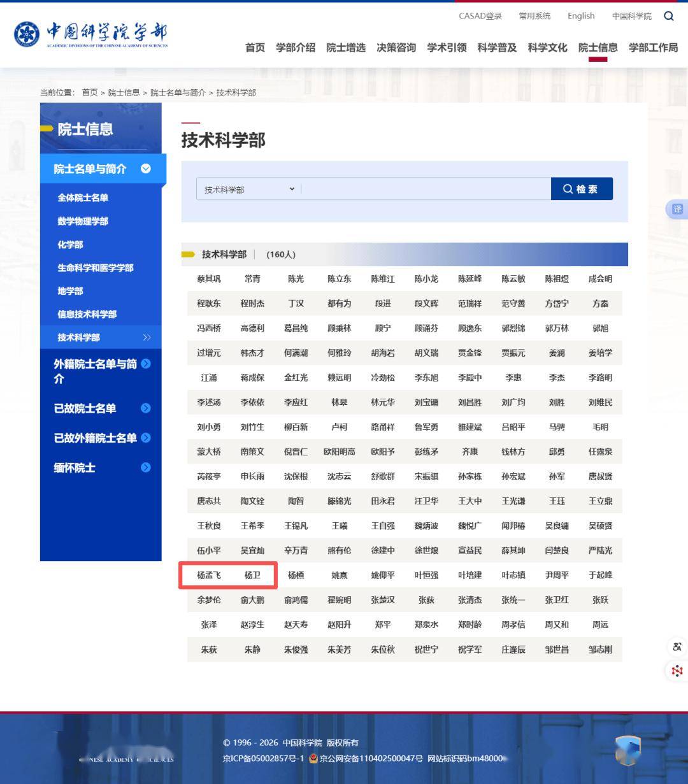Select 信息技术科学部 in sidebar

(87, 314)
